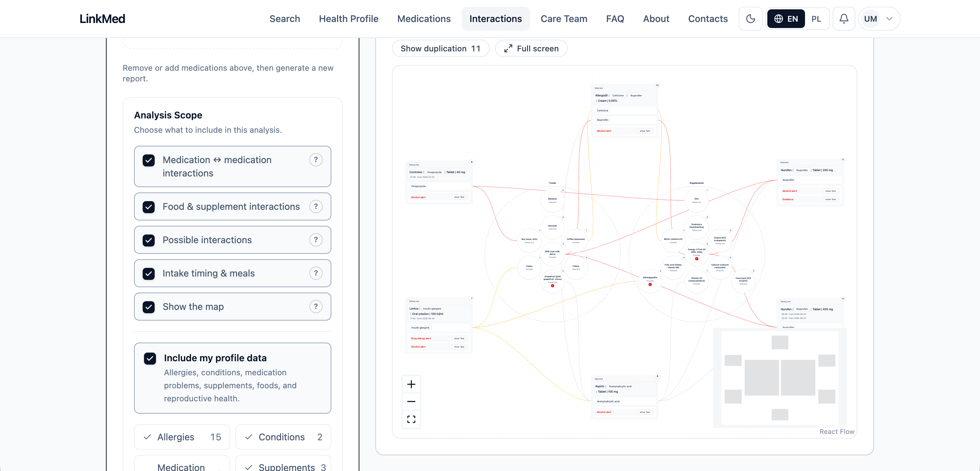The image size is (980, 471).
Task: Click the Zinc supplement node
Action: click(696, 200)
